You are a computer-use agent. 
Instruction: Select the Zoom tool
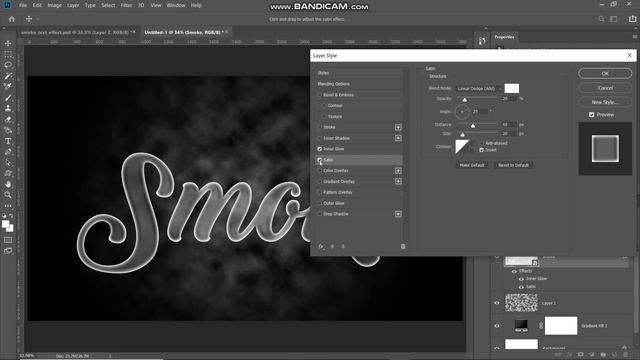[8, 195]
